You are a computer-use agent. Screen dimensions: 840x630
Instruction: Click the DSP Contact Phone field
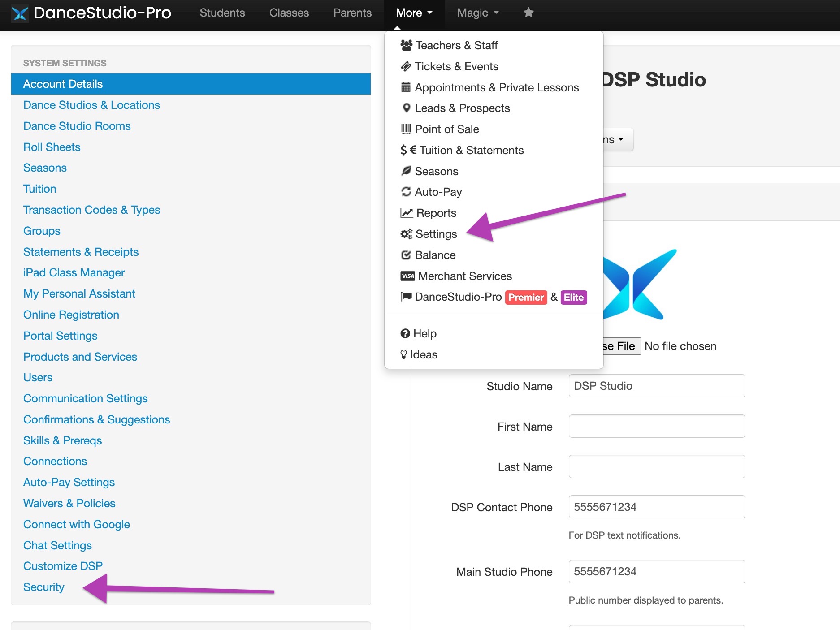[657, 507]
